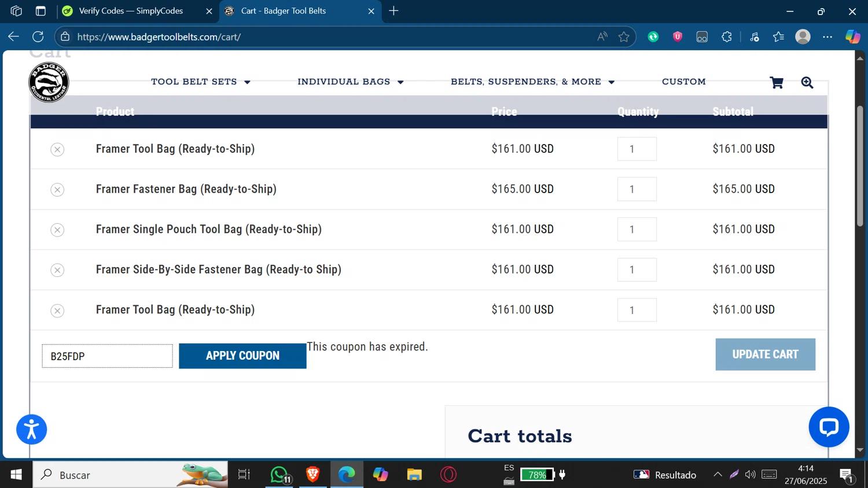Go back to previous page
868x488 pixels.
click(13, 36)
